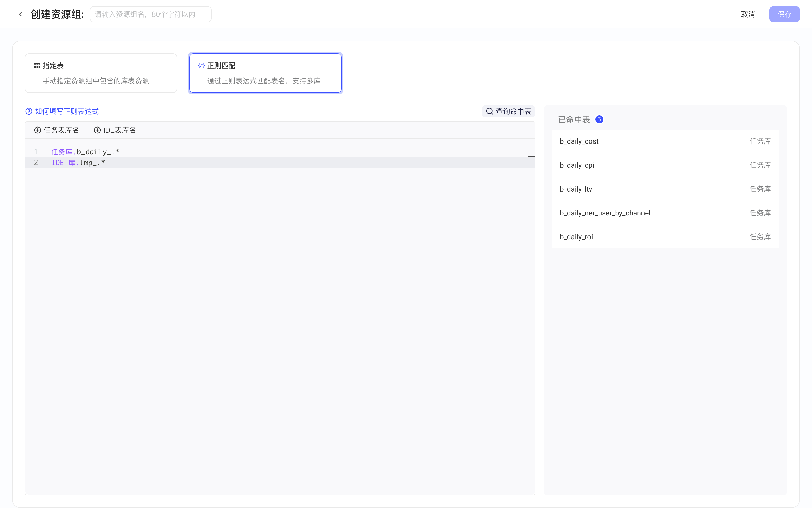Click the 取消 button
This screenshot has width=812, height=508.
[x=748, y=14]
